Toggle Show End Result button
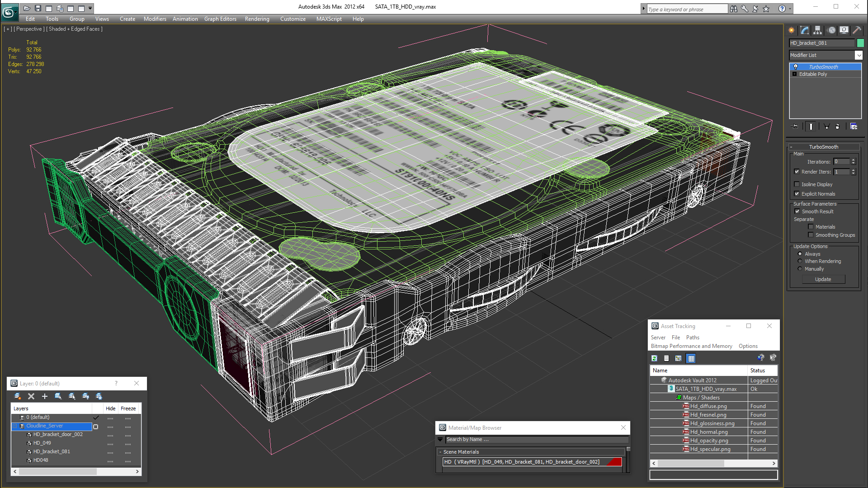The width and height of the screenshot is (868, 488). tap(811, 127)
